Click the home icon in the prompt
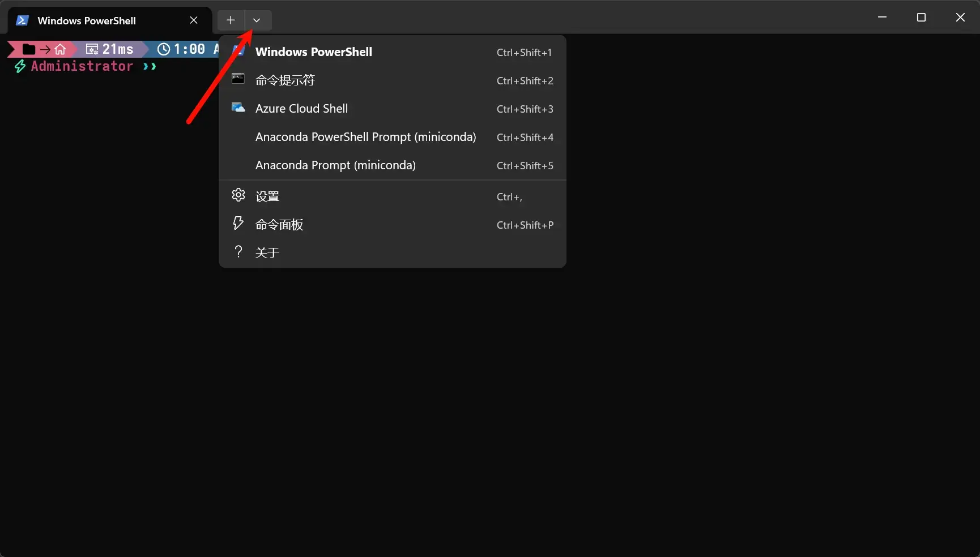 [60, 49]
